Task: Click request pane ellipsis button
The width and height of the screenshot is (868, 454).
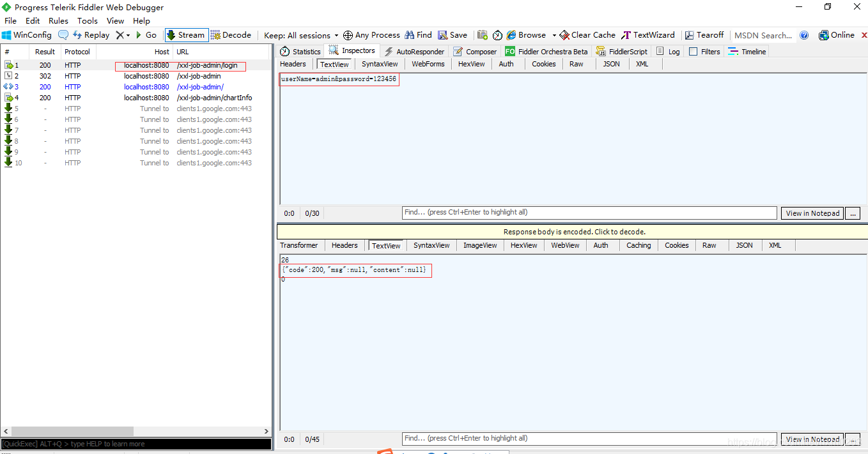Action: tap(853, 213)
